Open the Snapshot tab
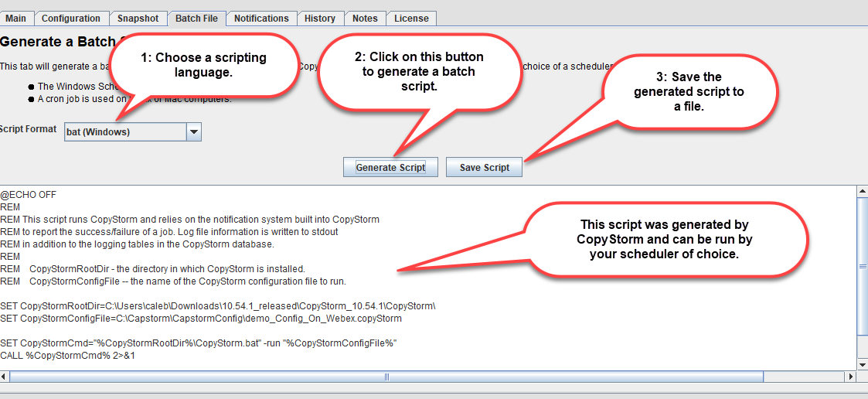This screenshot has height=399, width=868. 138,19
